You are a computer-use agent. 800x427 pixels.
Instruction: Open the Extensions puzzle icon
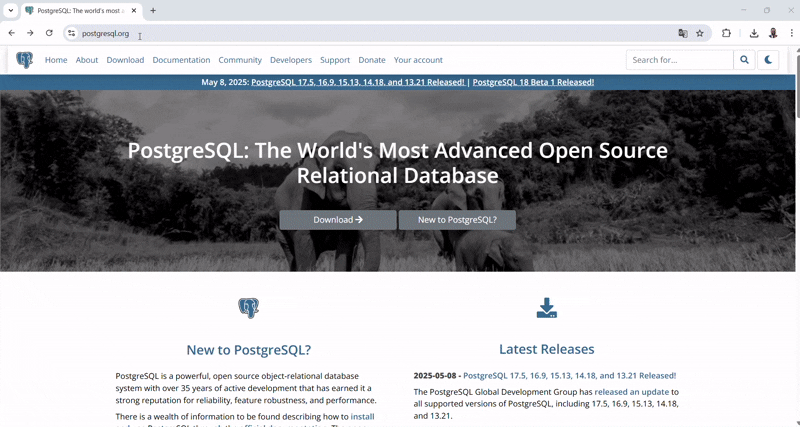point(726,33)
